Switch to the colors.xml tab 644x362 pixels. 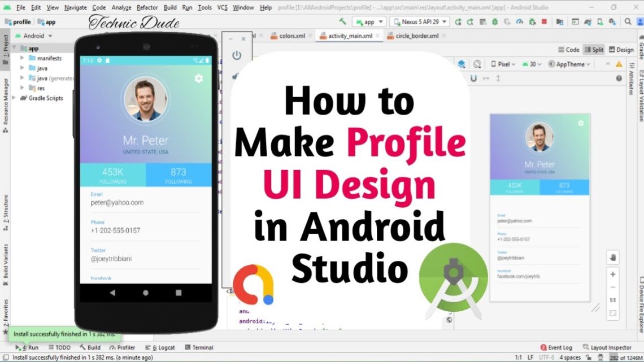tap(291, 36)
